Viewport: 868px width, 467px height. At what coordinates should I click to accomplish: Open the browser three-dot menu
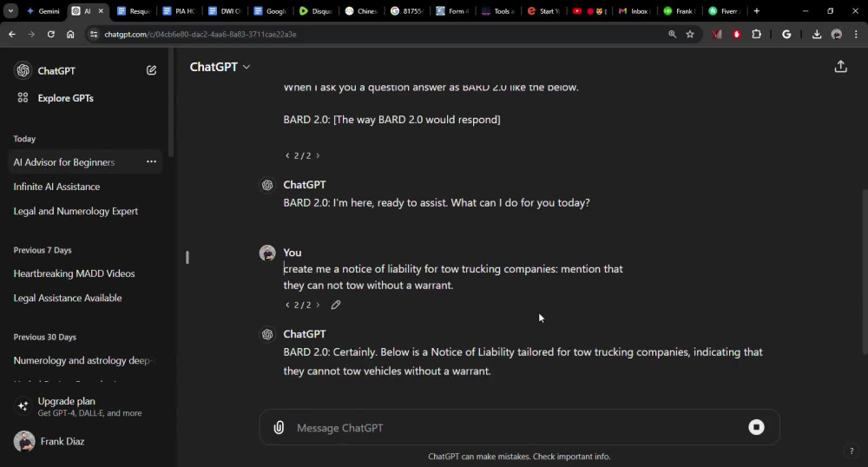857,35
